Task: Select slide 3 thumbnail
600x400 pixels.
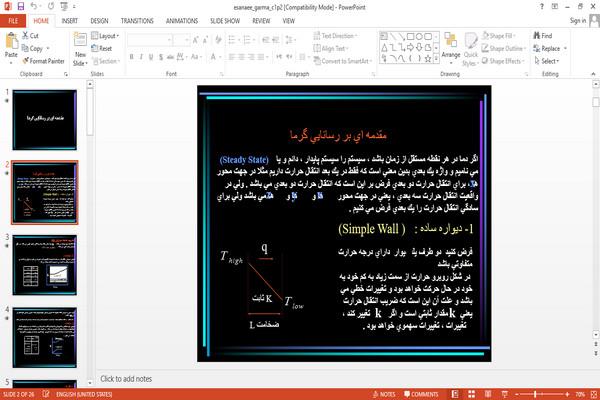Action: click(44, 265)
